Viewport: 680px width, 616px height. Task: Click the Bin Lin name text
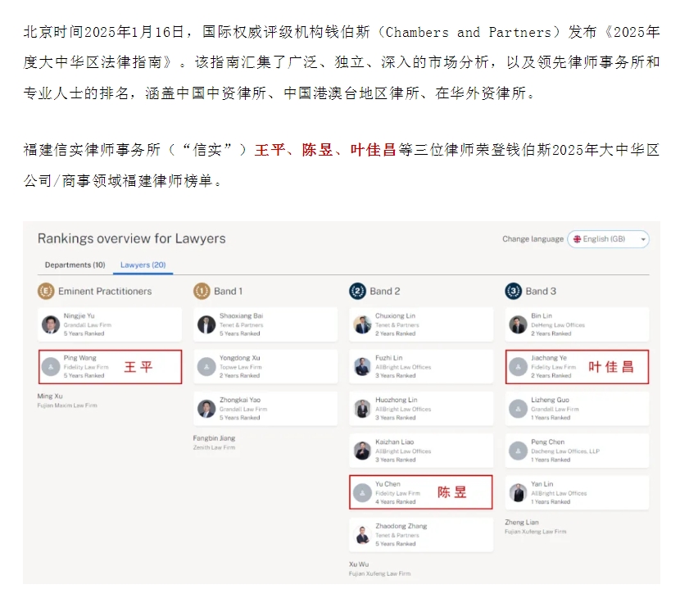[542, 316]
